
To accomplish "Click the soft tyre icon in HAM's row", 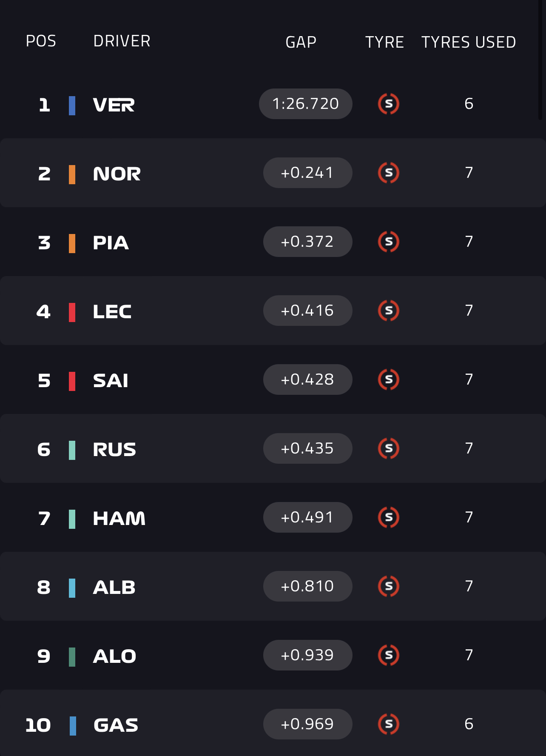I will tap(388, 517).
